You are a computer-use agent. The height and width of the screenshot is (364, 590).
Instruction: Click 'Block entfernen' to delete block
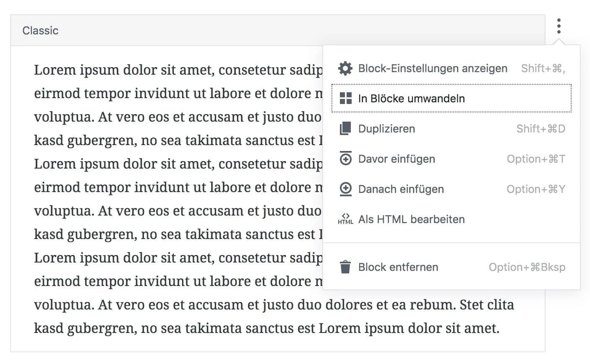coord(398,267)
